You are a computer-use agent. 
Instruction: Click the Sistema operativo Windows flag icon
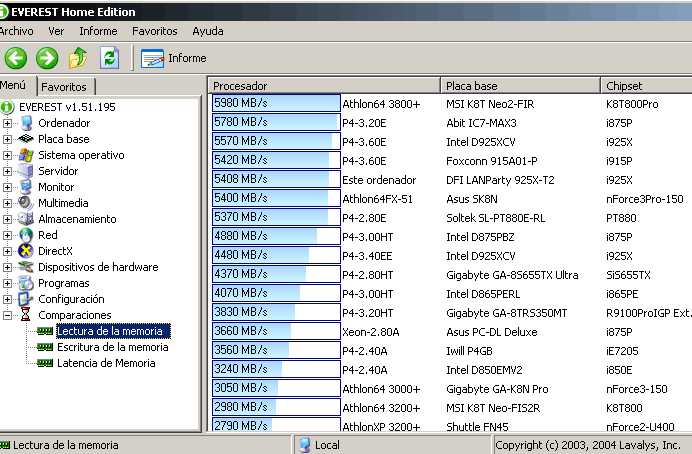pyautogui.click(x=26, y=155)
